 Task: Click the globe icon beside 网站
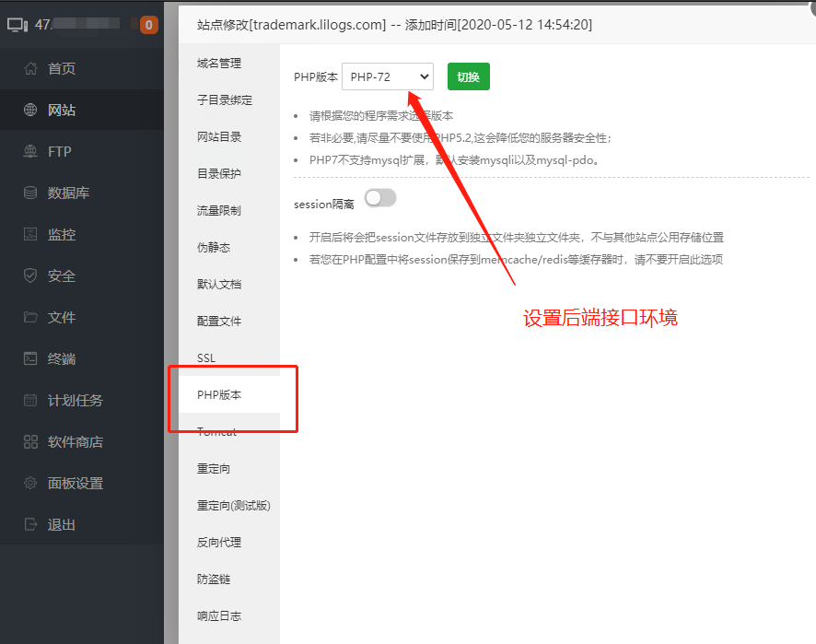pos(30,111)
